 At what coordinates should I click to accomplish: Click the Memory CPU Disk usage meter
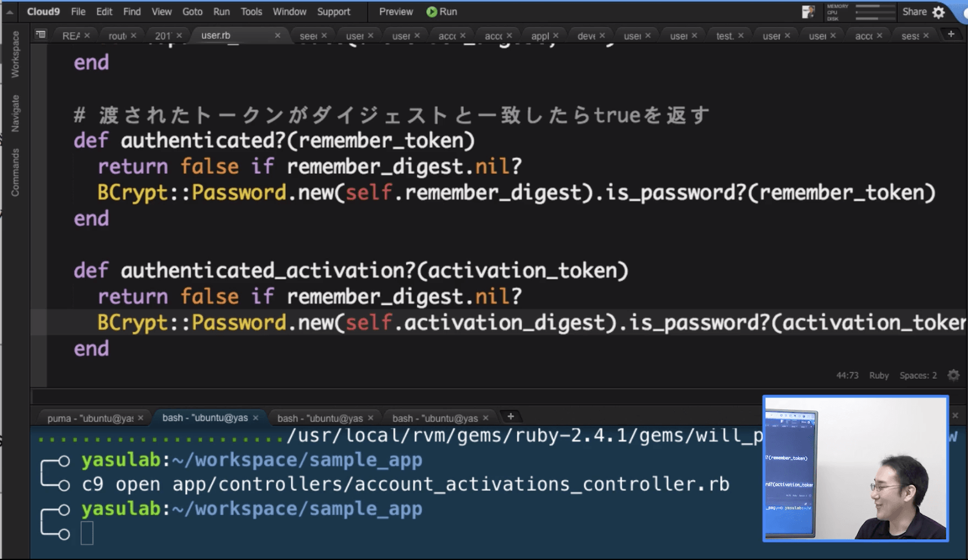click(861, 12)
